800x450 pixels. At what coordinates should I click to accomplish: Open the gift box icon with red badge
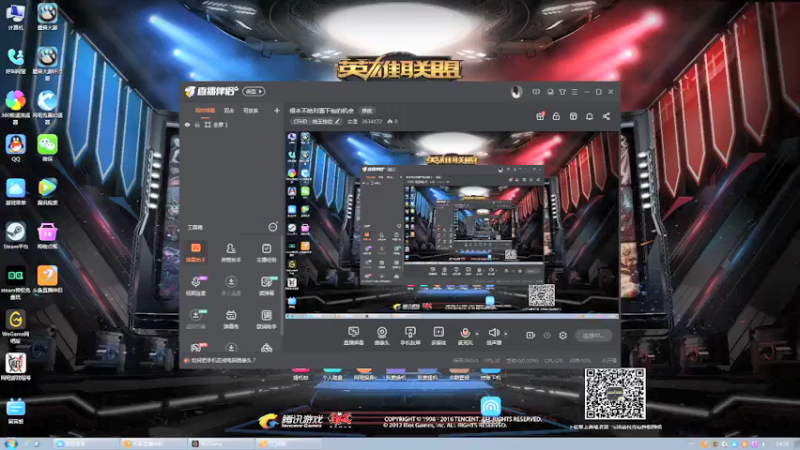(x=540, y=116)
